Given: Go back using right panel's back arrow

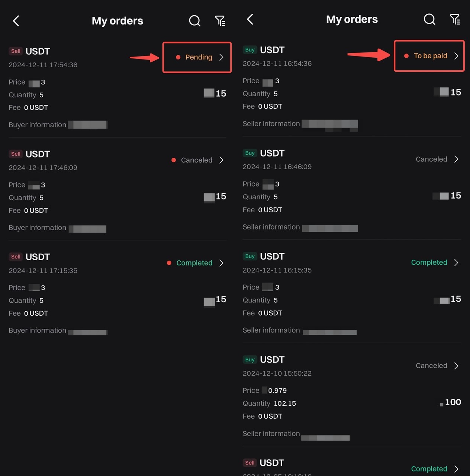Looking at the screenshot, I should pyautogui.click(x=250, y=19).
